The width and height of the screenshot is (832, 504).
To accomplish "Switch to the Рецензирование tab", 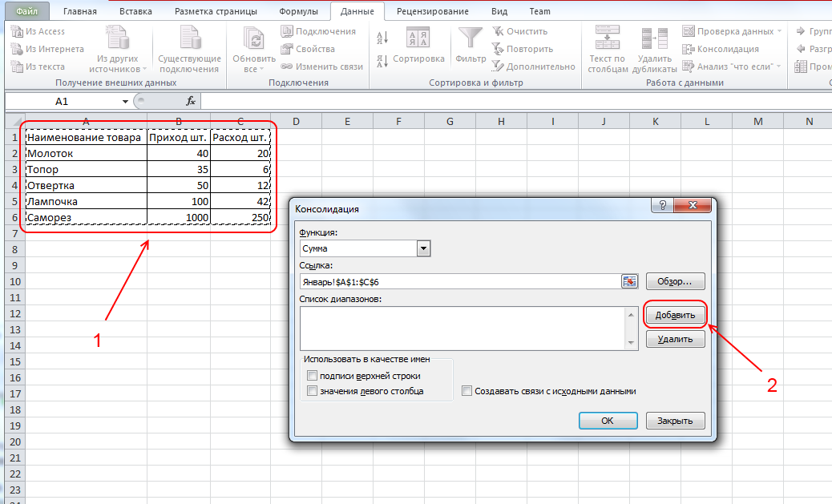I will click(x=433, y=11).
